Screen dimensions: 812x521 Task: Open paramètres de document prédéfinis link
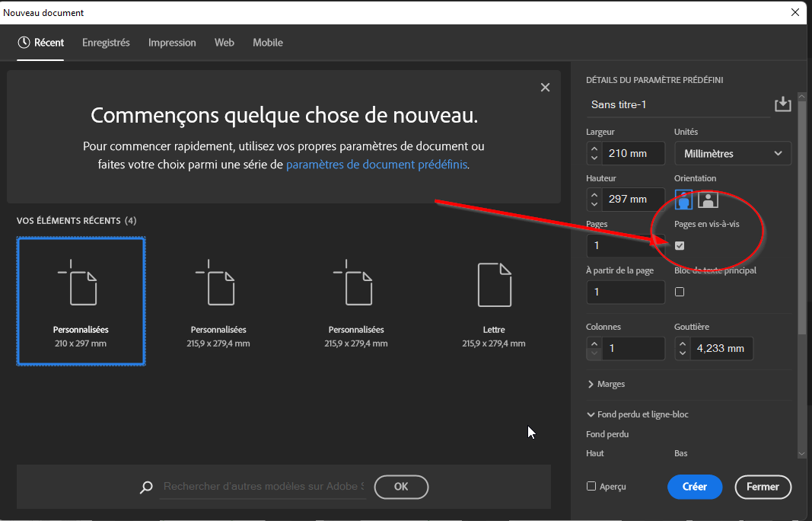(377, 164)
